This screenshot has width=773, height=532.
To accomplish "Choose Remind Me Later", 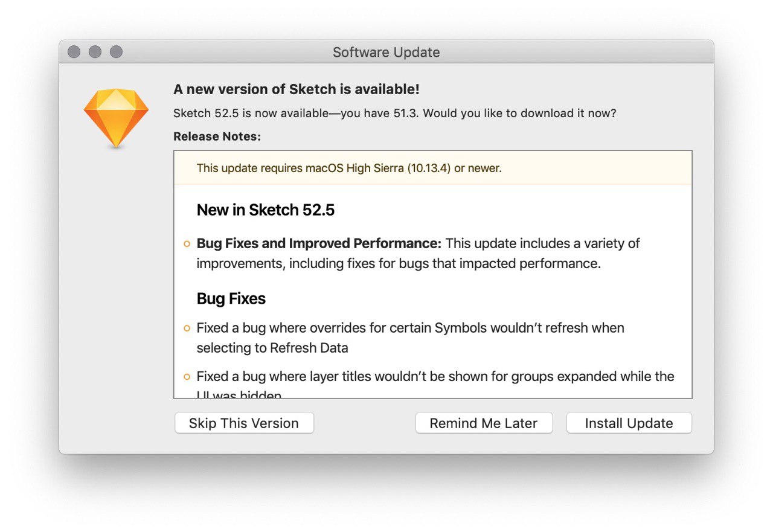I will click(484, 423).
